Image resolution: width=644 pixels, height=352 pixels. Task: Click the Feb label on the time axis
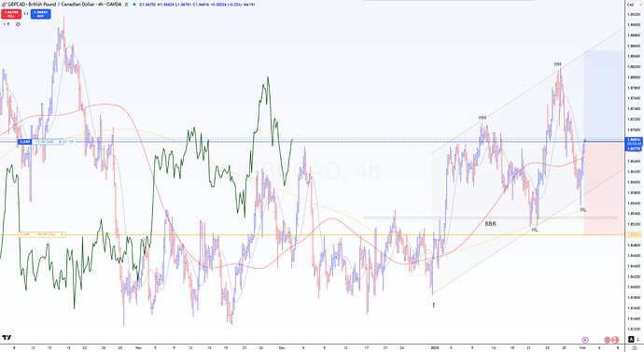tap(582, 347)
